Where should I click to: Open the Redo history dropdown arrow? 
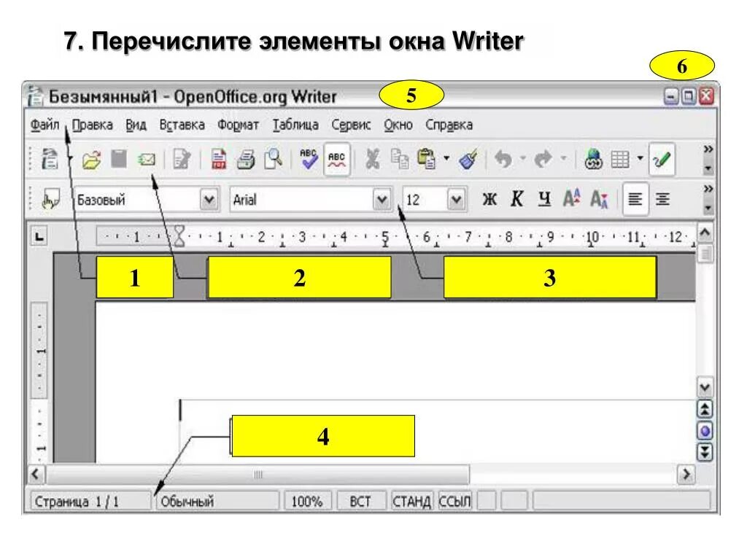click(x=563, y=158)
